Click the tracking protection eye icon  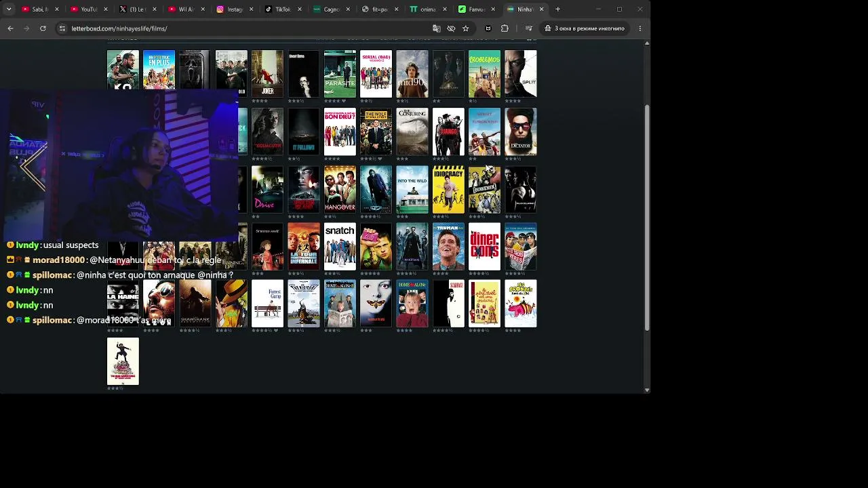451,28
